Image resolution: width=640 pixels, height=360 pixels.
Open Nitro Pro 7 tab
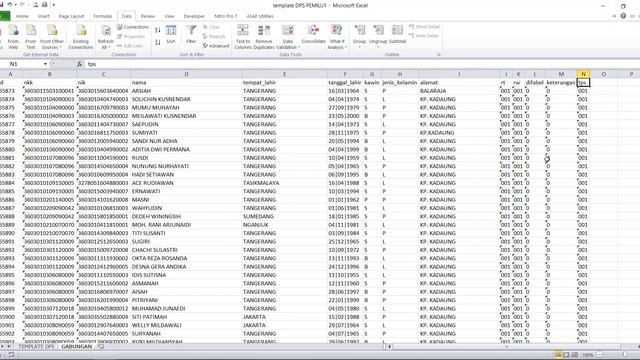coord(226,16)
